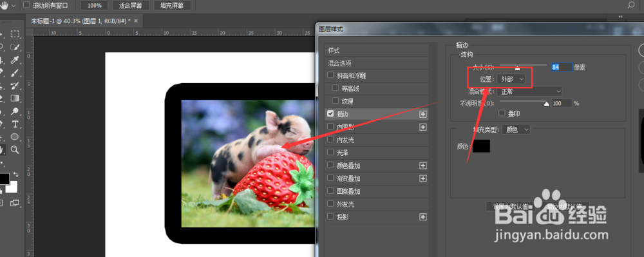This screenshot has height=257, width=644.
Task: Add another 颜色叠加 effect with plus icon
Action: point(422,166)
